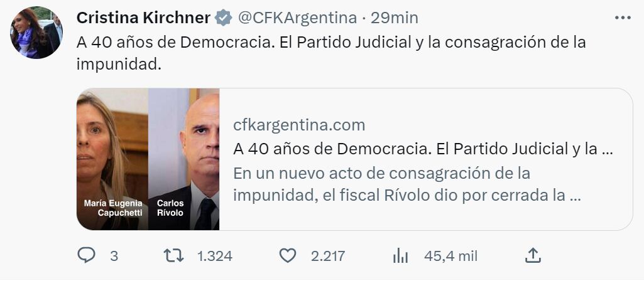The width and height of the screenshot is (644, 281).
Task: View the 2.217 likes count
Action: 328,257
